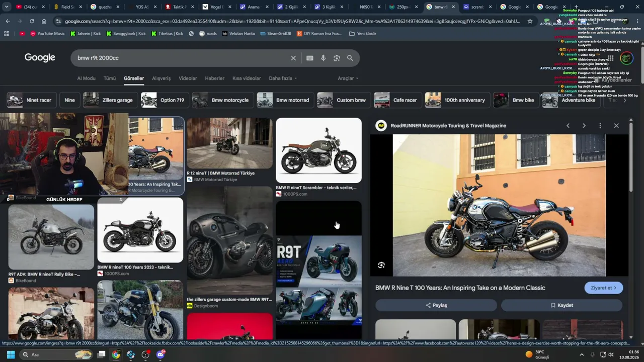Open Chrome from the taskbar
Image resolution: width=644 pixels, height=362 pixels.
point(116,354)
